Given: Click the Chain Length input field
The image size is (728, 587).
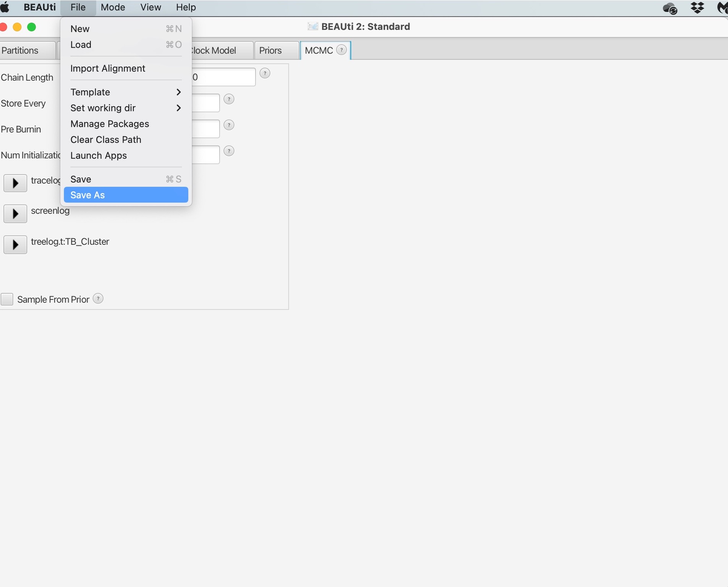Looking at the screenshot, I should click(223, 77).
